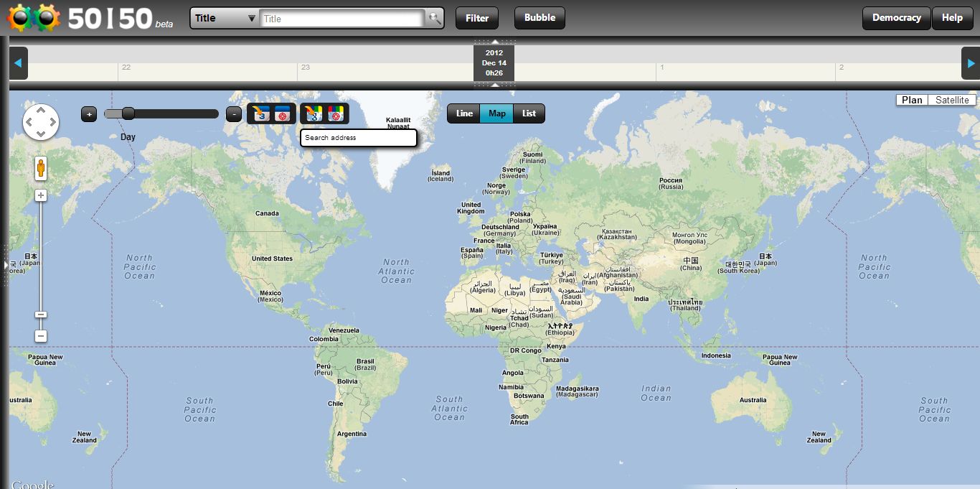The height and width of the screenshot is (489, 980).
Task: Select the Plan map type
Action: coord(912,100)
